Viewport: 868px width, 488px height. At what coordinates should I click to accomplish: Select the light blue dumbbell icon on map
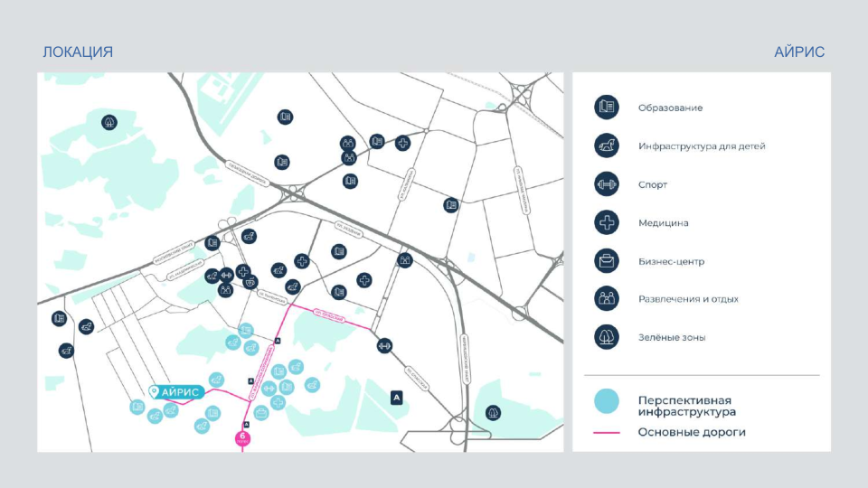click(269, 387)
